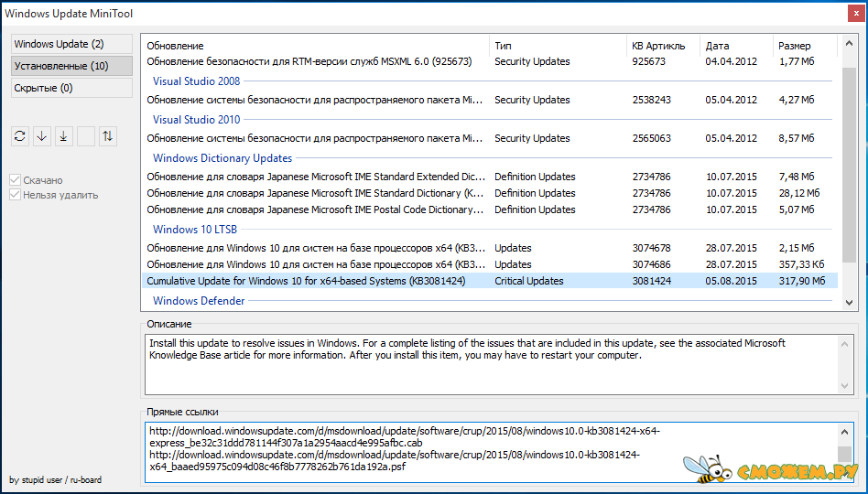Select the Japanese IME Postal Code Dictionary update
Image resolution: width=868 pixels, height=494 pixels.
tap(490, 209)
